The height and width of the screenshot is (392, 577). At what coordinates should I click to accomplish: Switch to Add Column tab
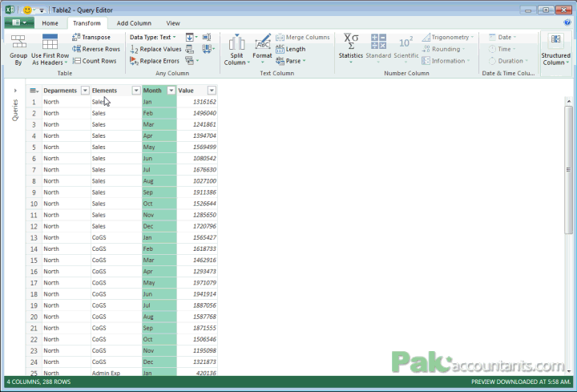pyautogui.click(x=134, y=23)
